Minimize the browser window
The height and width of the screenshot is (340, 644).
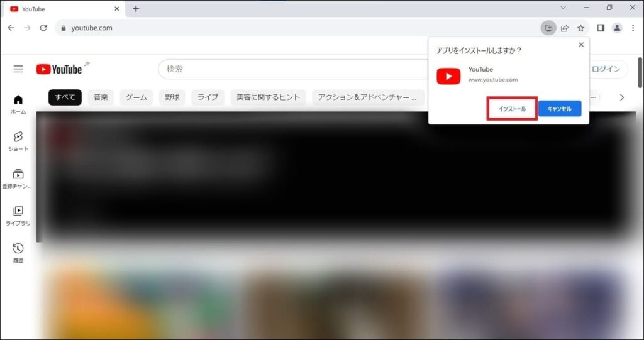586,8
